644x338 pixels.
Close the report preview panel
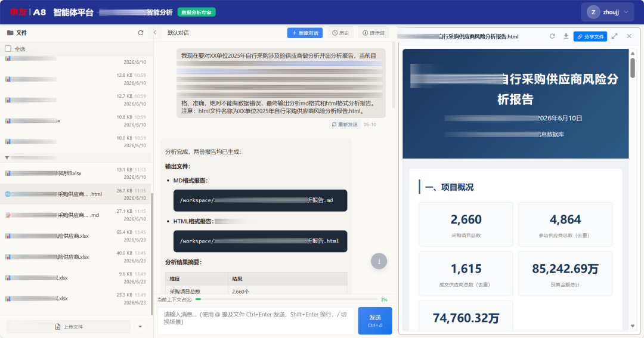coord(629,36)
